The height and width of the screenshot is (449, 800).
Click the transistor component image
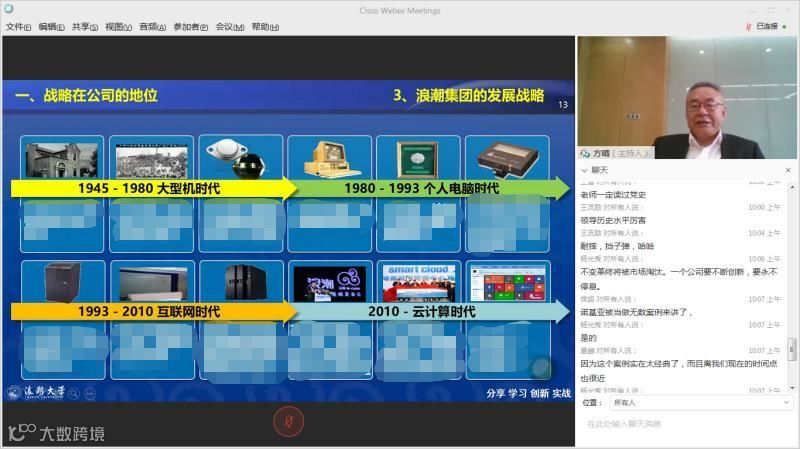click(235, 159)
